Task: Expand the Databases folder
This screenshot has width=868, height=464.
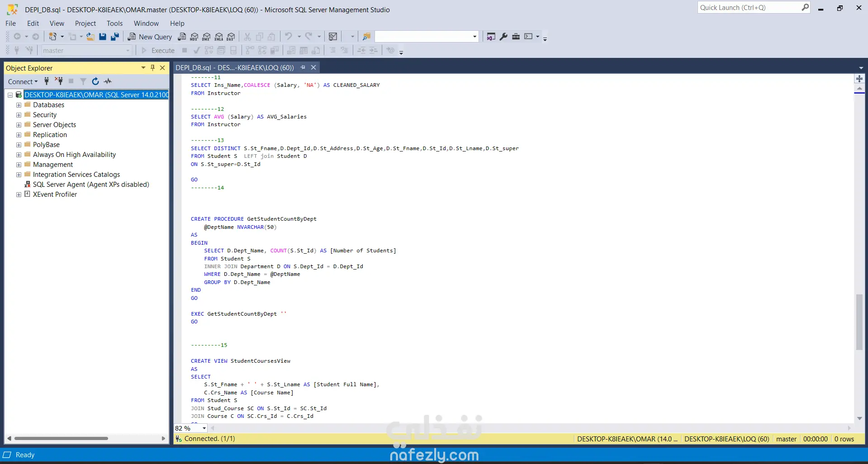Action: [x=19, y=105]
